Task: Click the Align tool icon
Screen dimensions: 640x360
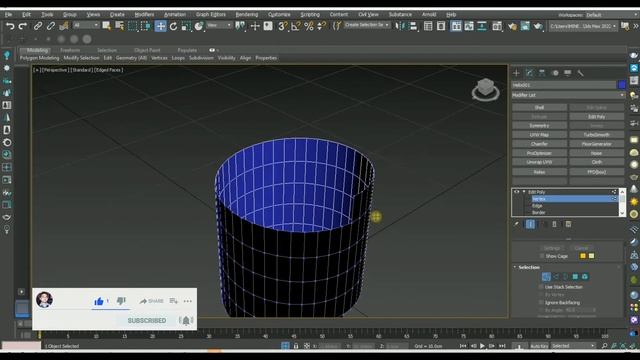Action: [413, 26]
